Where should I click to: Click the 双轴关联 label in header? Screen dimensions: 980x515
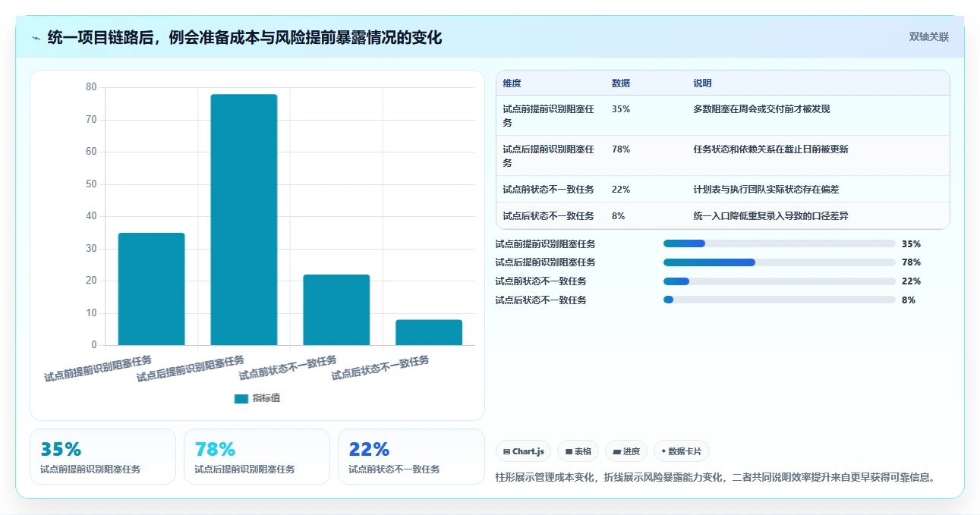[929, 36]
